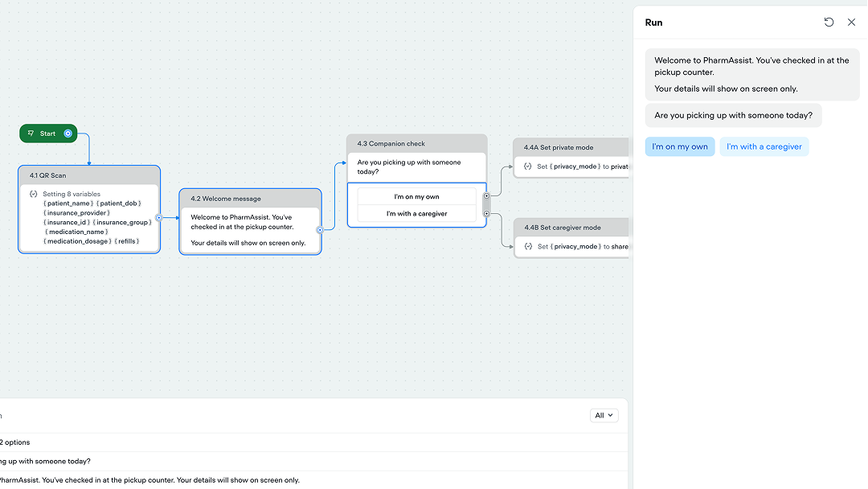Click the port beside "I'm on my own" choice
The image size is (868, 489).
click(486, 196)
